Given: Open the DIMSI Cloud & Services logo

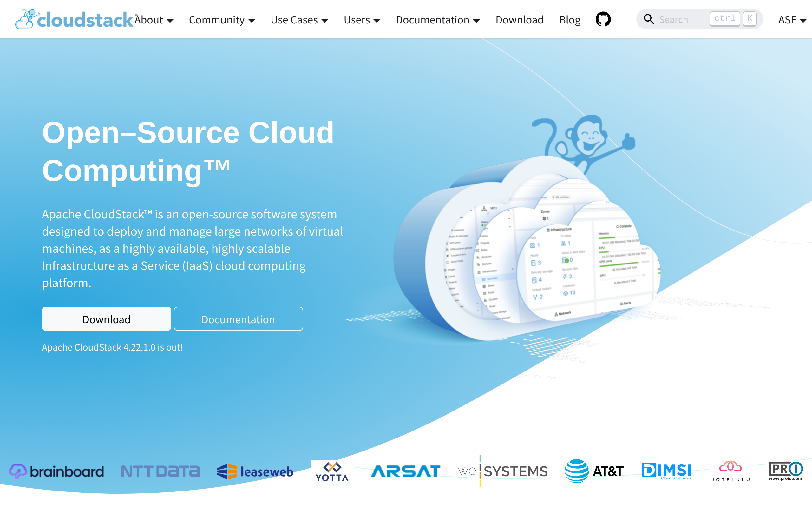Looking at the screenshot, I should (666, 471).
